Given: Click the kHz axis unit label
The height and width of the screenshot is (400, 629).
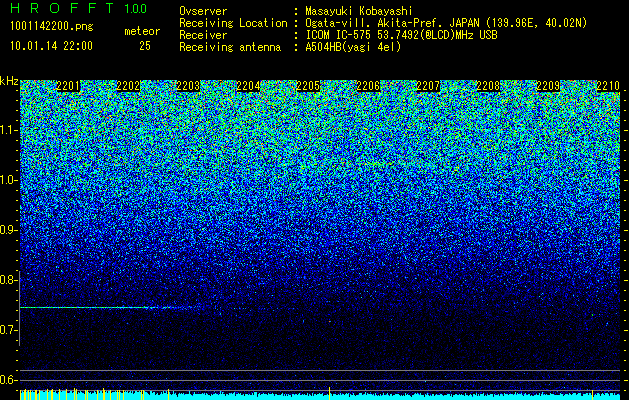Looking at the screenshot, I should (x=9, y=81).
